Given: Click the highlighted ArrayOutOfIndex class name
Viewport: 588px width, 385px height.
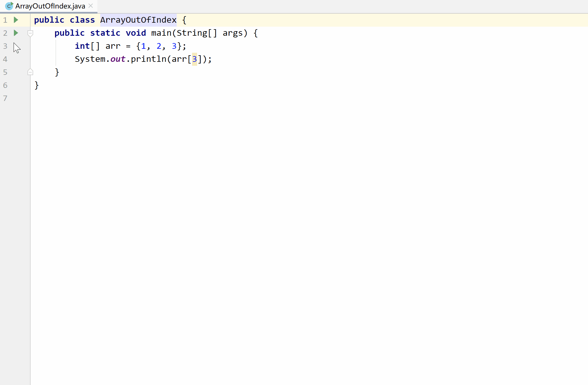Looking at the screenshot, I should 138,20.
